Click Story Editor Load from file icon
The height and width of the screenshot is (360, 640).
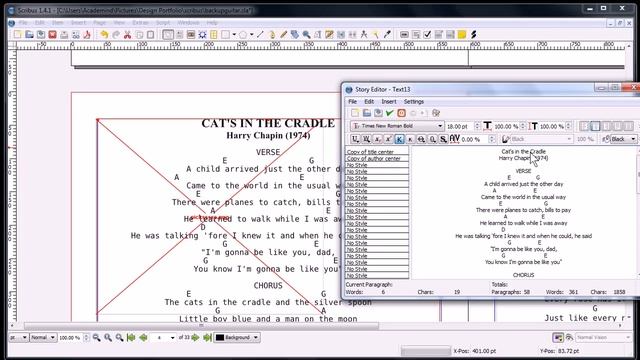click(x=367, y=113)
